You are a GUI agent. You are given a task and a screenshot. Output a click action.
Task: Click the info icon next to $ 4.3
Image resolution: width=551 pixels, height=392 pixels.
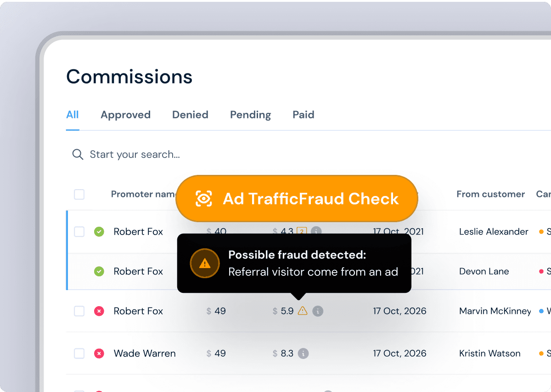[x=316, y=232]
